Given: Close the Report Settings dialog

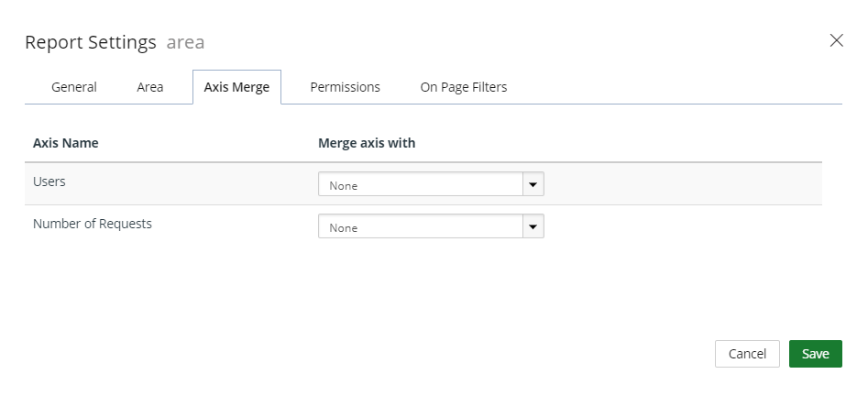Looking at the screenshot, I should pyautogui.click(x=836, y=40).
